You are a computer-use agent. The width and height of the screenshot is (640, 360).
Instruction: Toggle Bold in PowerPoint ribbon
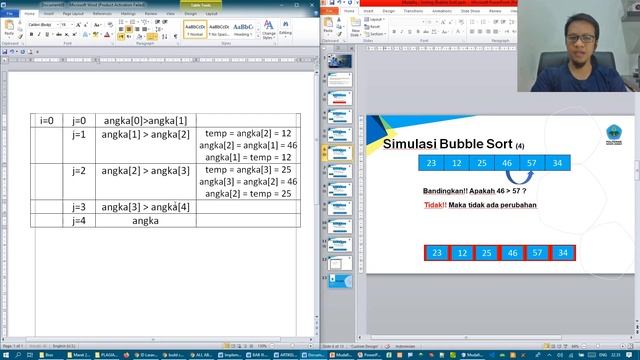[394, 31]
